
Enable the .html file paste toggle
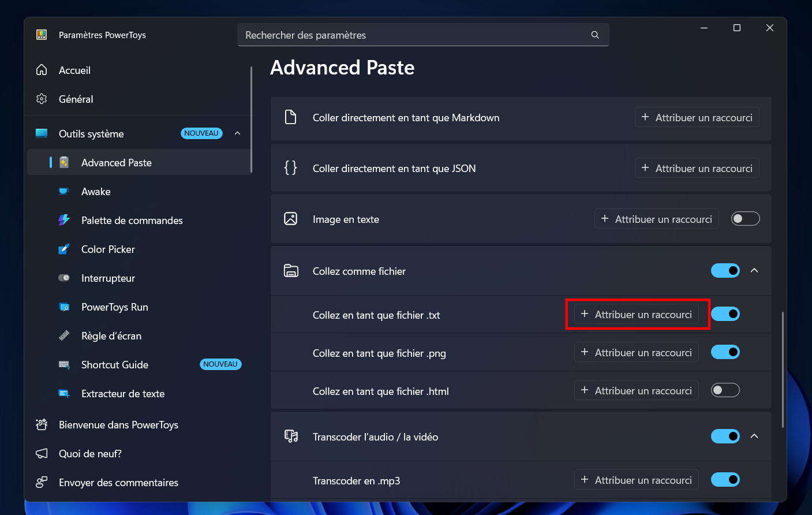pyautogui.click(x=725, y=390)
